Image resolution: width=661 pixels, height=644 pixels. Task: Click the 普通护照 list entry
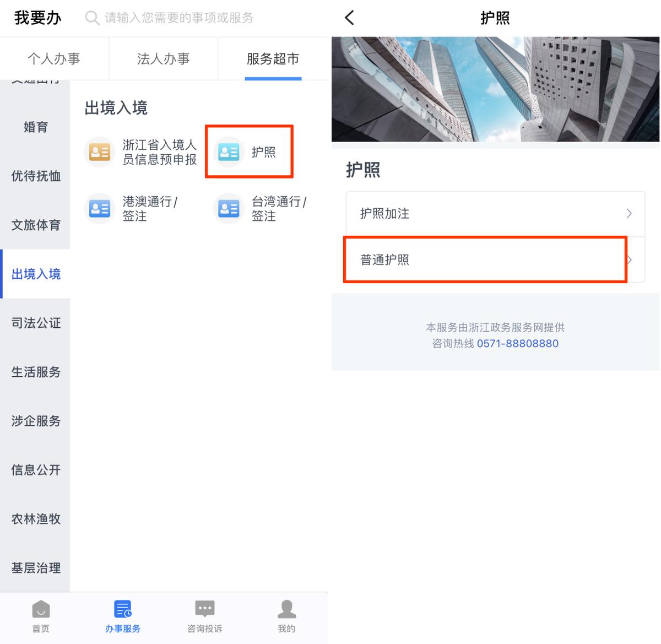pyautogui.click(x=485, y=259)
